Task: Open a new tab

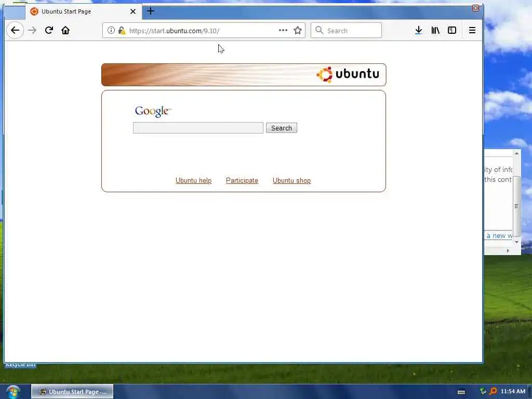Action: 151,11
